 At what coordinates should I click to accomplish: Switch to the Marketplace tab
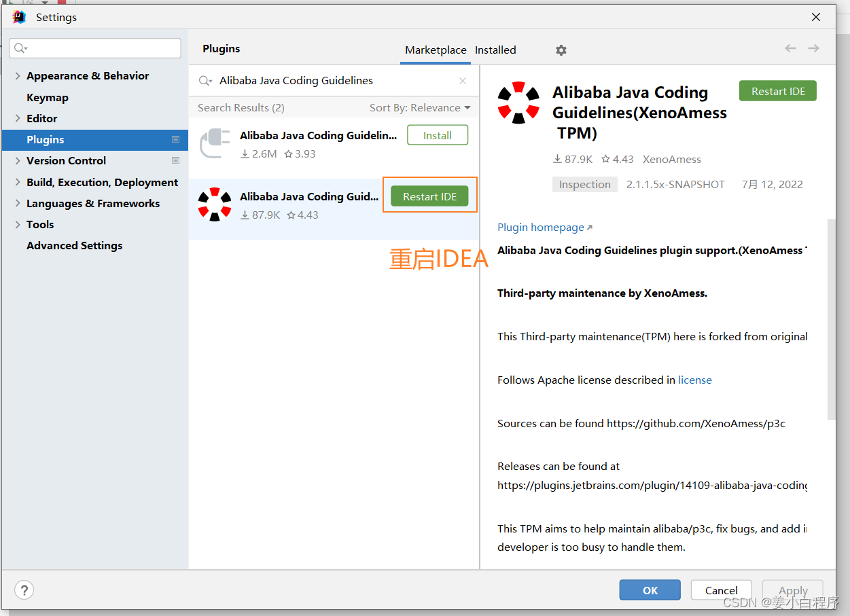[x=436, y=50]
